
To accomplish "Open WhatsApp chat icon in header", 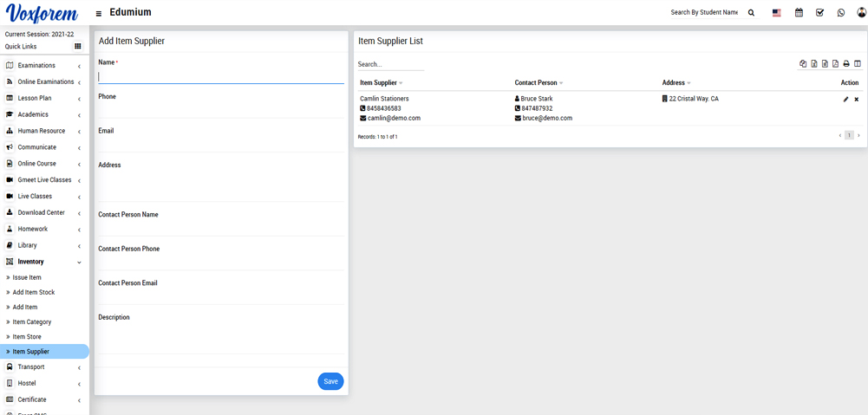I will click(840, 13).
